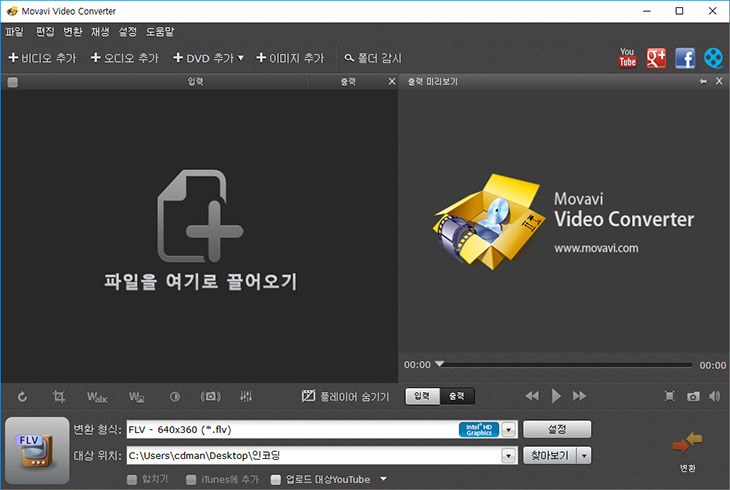
Task: Enable the 합치기 (merge) checkbox
Action: pyautogui.click(x=132, y=479)
